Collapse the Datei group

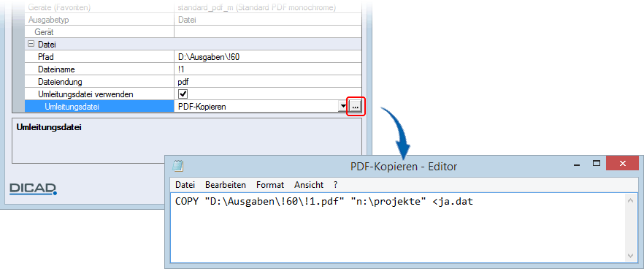(x=31, y=44)
